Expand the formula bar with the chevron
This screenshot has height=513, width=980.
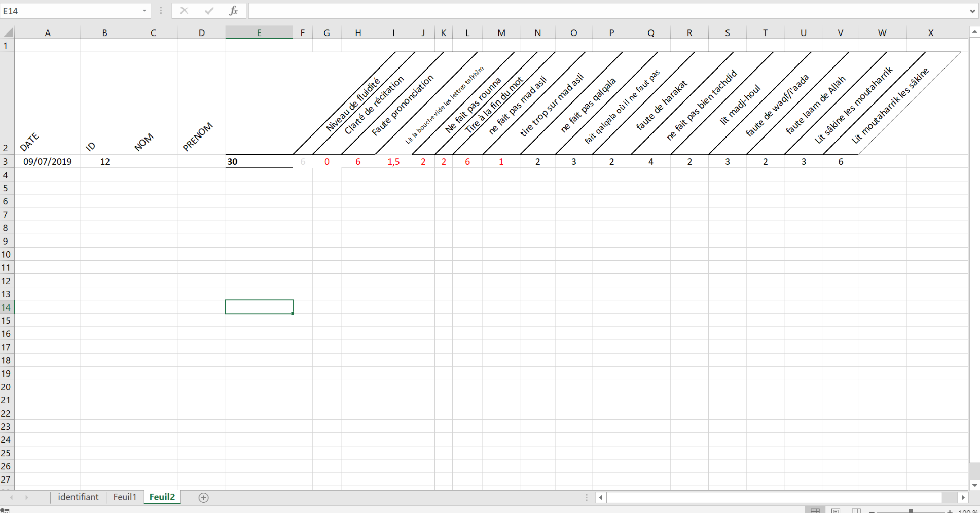point(972,11)
